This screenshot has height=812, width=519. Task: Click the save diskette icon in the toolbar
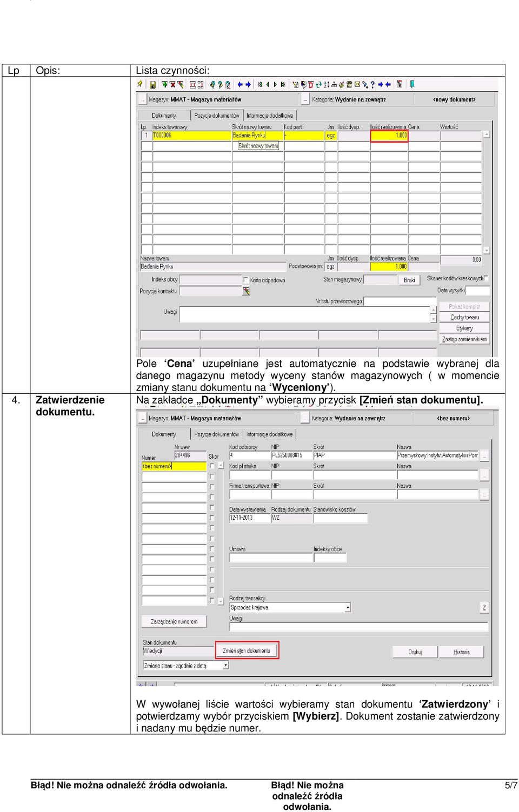[x=153, y=84]
